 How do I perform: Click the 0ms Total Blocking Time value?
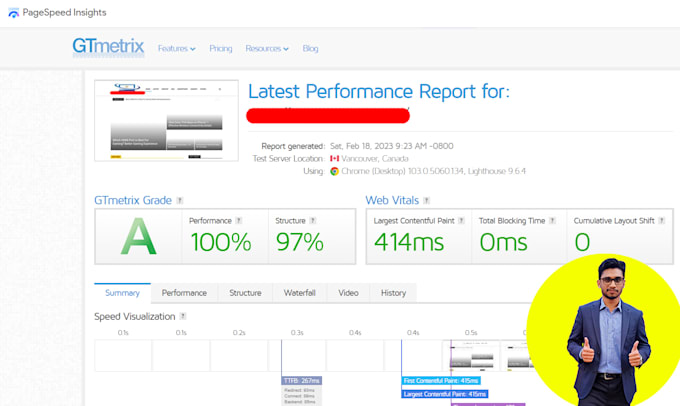pos(503,242)
